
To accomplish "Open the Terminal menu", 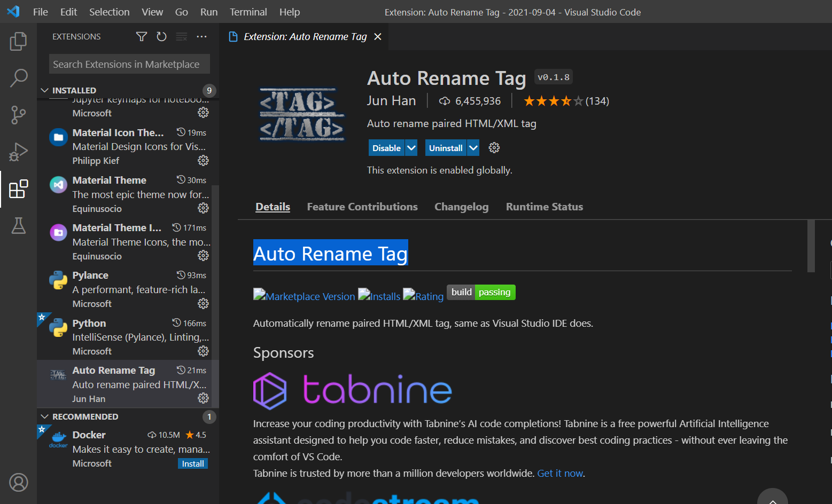I will coord(248,12).
